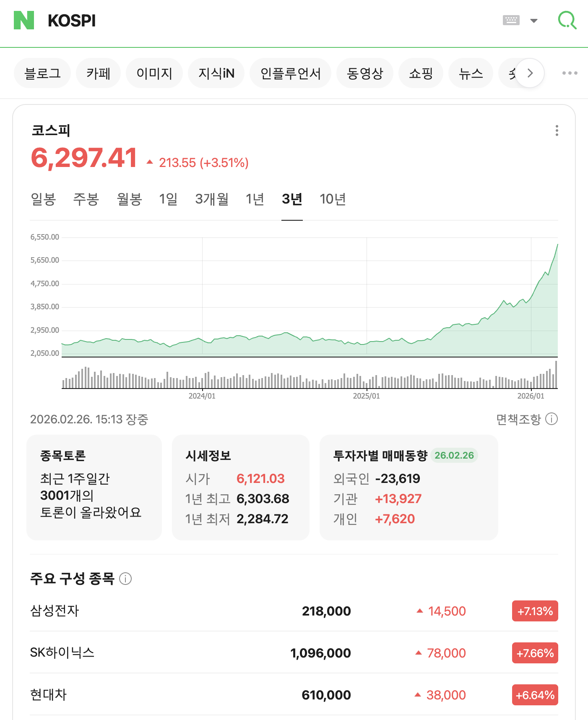The image size is (588, 720).
Task: Switch chart to 일봉 view
Action: click(43, 199)
